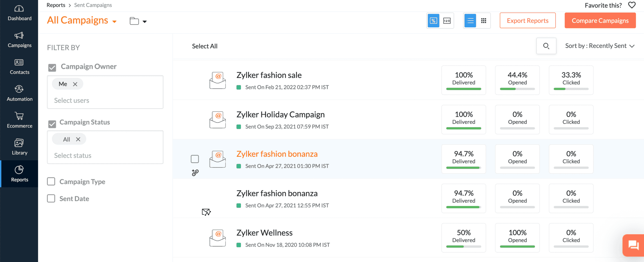Uncheck the Campaign Owner filter
The image size is (644, 262).
coord(52,67)
